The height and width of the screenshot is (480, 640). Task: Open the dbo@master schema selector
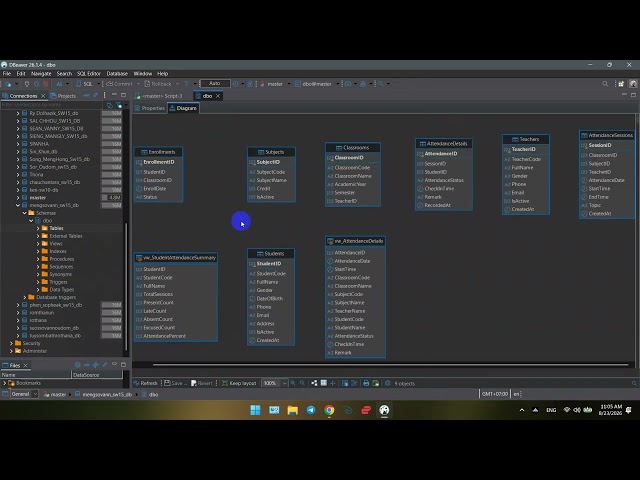click(x=317, y=84)
